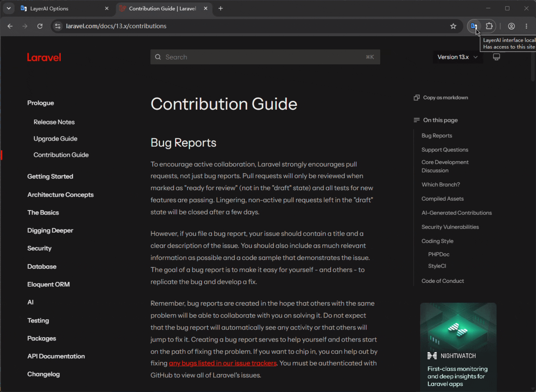
Task: Click the Bug Reports heading
Action: [183, 143]
